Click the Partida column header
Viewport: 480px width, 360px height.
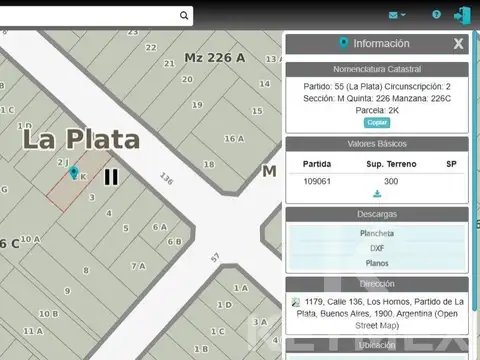coord(317,164)
